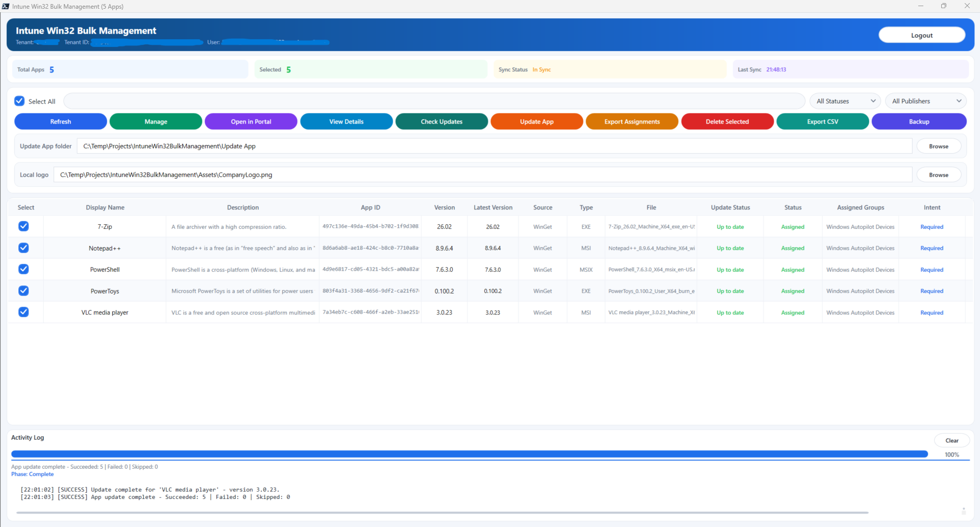Sort by the Update Status column header

pyautogui.click(x=730, y=207)
